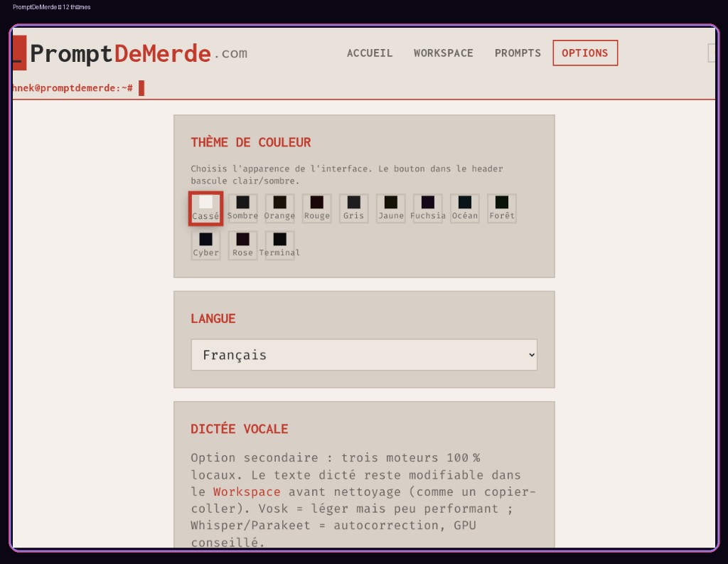Switch to the Jaune theme
This screenshot has width=728, height=564.
coord(391,208)
